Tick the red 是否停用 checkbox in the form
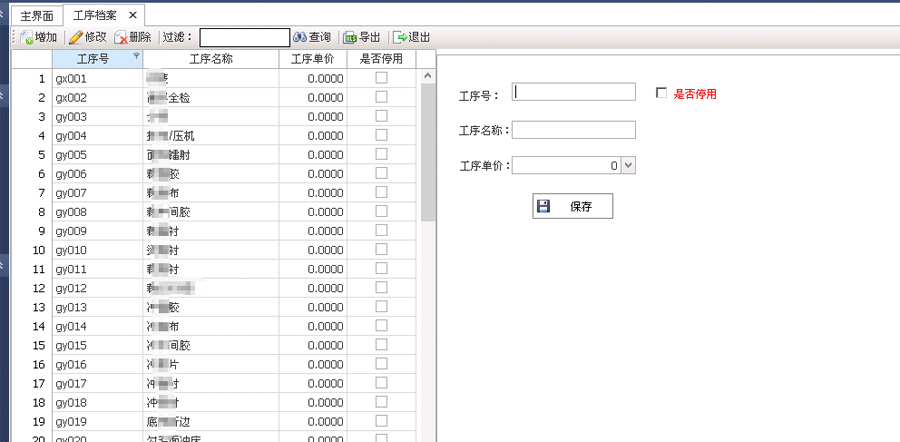Viewport: 900px width, 442px height. click(x=661, y=93)
